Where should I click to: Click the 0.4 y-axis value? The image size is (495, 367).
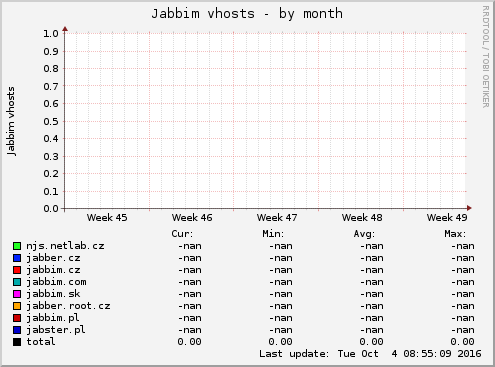[51, 139]
